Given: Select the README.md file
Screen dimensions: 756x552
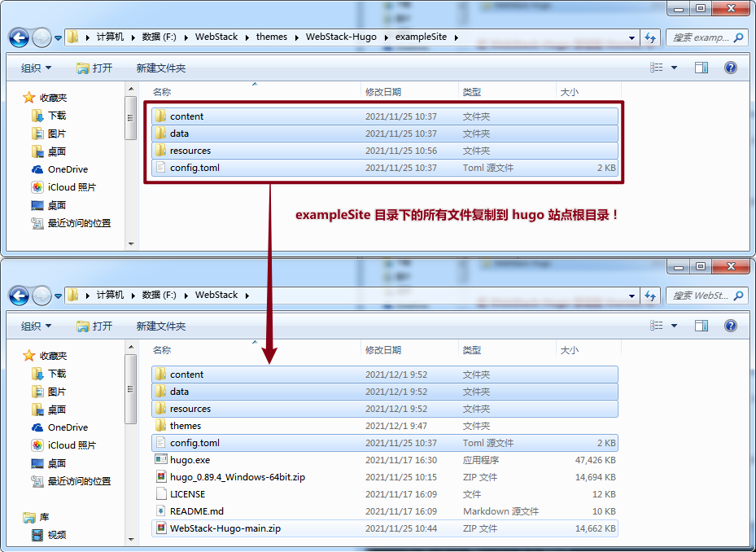Looking at the screenshot, I should point(385,511).
